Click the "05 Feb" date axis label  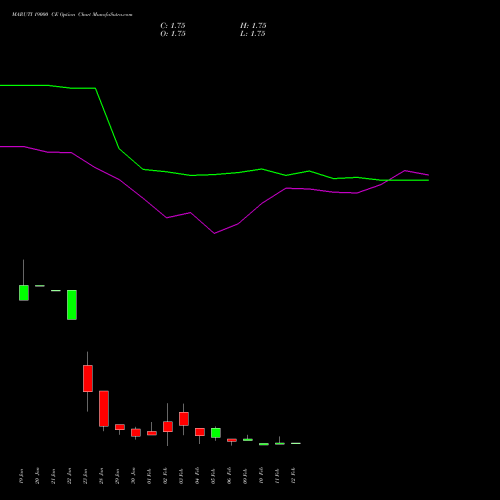214,476
